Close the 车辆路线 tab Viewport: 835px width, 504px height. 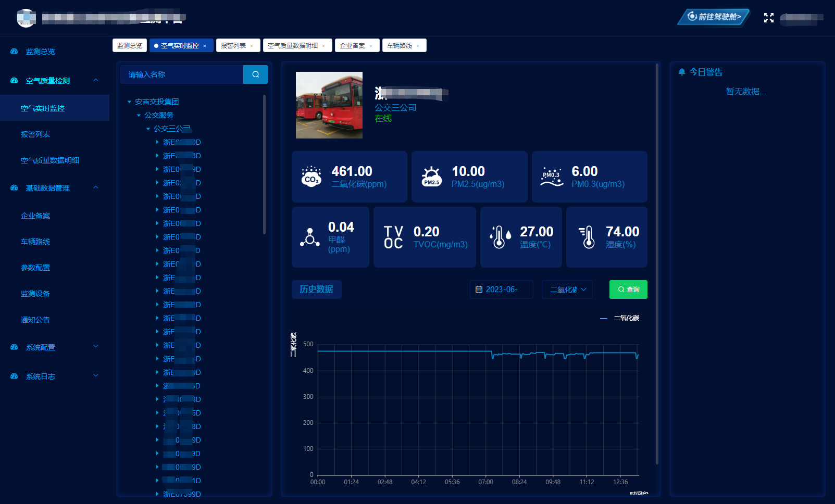pyautogui.click(x=418, y=46)
